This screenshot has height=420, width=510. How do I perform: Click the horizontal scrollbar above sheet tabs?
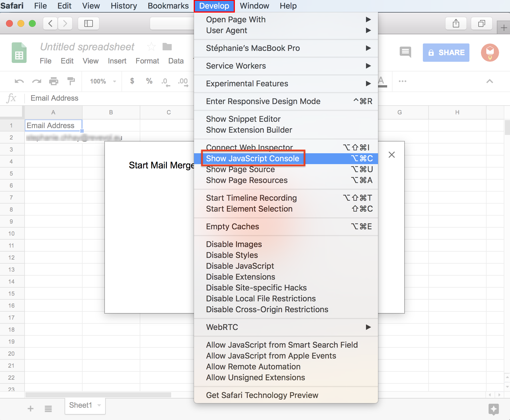point(98,395)
